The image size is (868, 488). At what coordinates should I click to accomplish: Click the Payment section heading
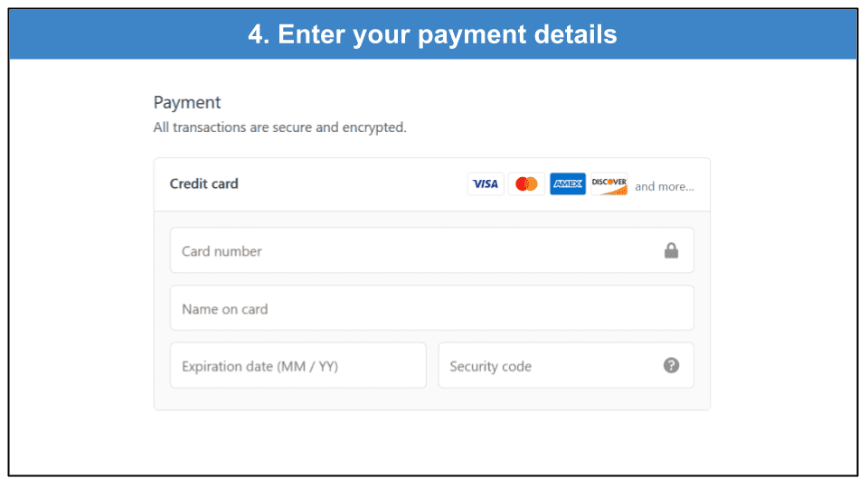[187, 102]
